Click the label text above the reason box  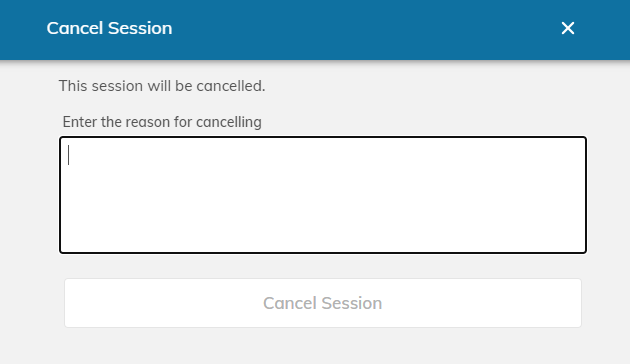[162, 122]
